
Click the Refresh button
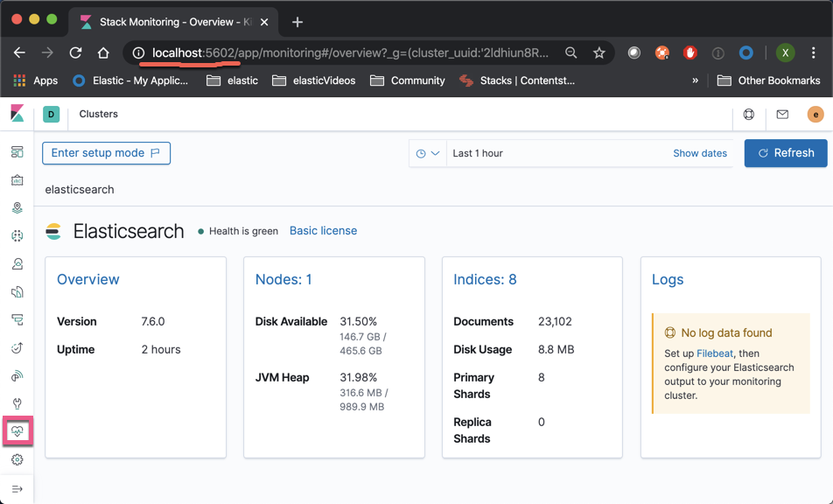[x=786, y=153]
